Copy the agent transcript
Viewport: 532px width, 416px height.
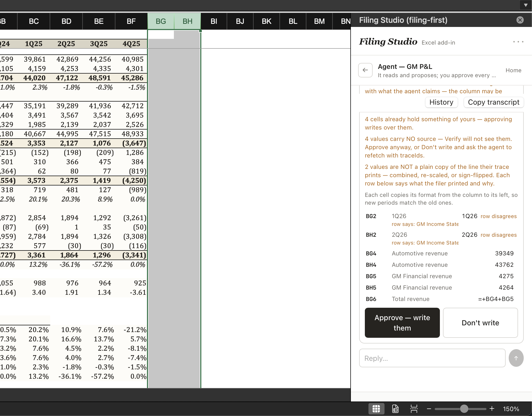point(493,102)
